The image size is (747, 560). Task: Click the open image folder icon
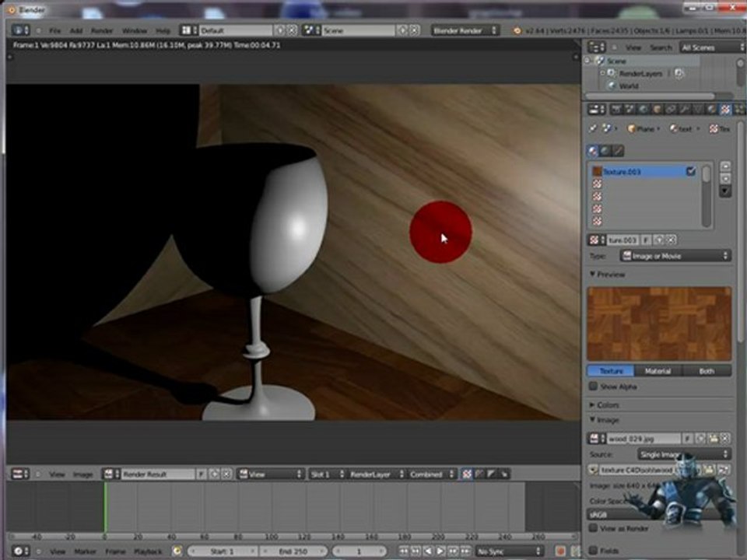[712, 439]
